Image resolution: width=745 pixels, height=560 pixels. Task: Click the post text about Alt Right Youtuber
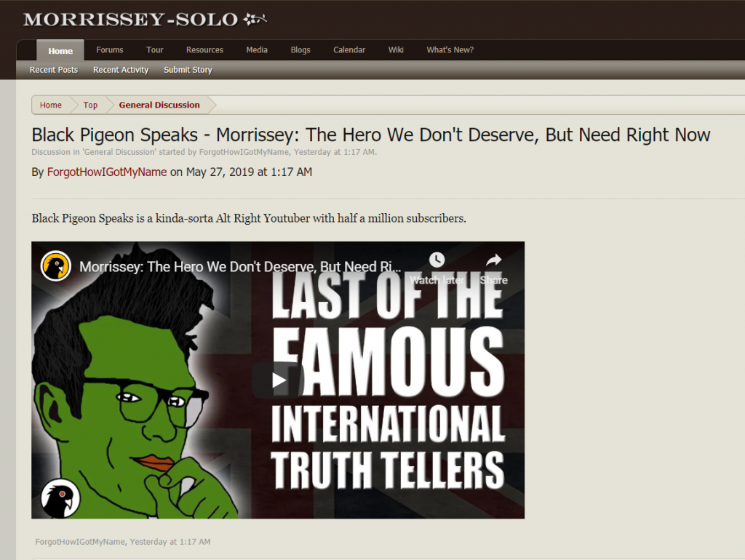tap(249, 218)
